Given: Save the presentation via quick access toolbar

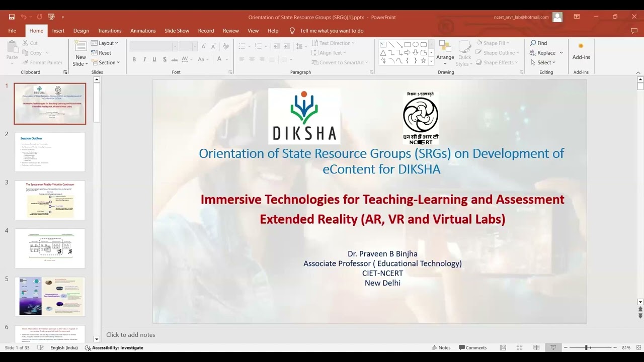Looking at the screenshot, I should [x=12, y=17].
